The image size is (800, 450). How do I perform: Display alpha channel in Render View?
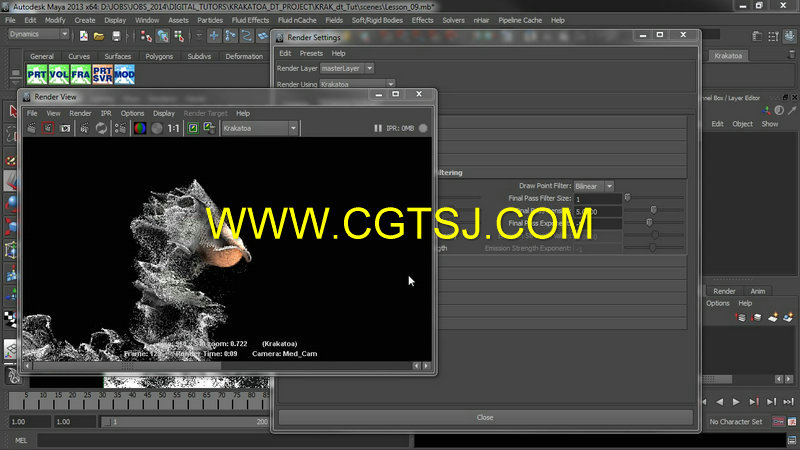coord(157,128)
